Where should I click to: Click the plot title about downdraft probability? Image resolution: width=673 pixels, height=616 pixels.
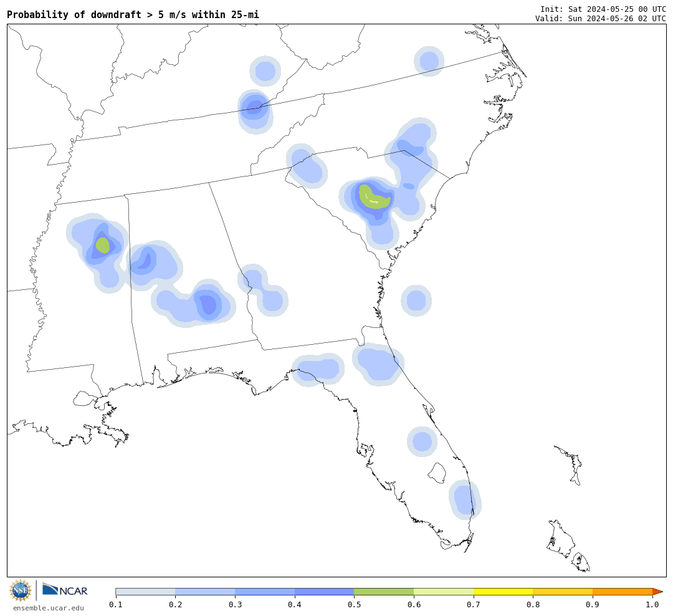[133, 14]
